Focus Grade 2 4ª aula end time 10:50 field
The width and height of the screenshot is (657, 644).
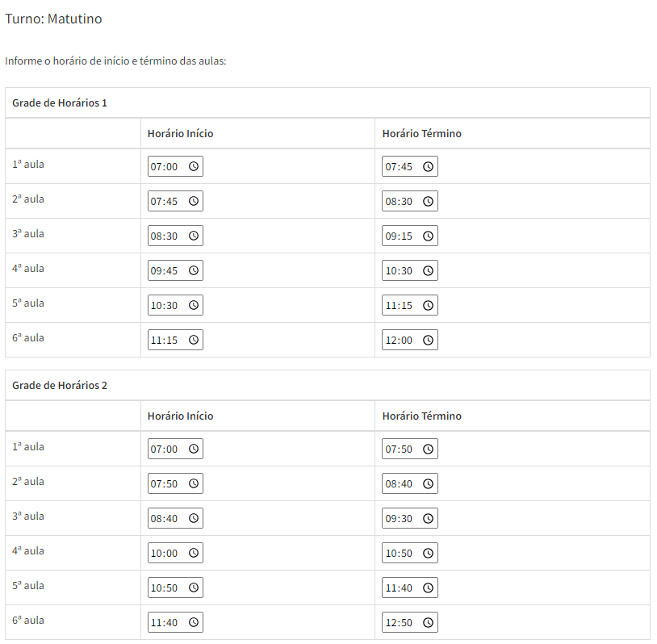(x=410, y=553)
